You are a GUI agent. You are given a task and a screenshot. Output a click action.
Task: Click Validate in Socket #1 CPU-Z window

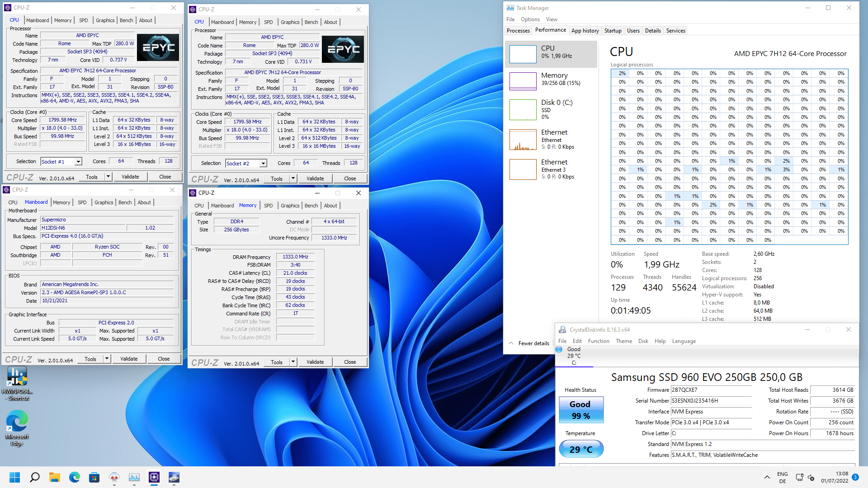(x=130, y=177)
